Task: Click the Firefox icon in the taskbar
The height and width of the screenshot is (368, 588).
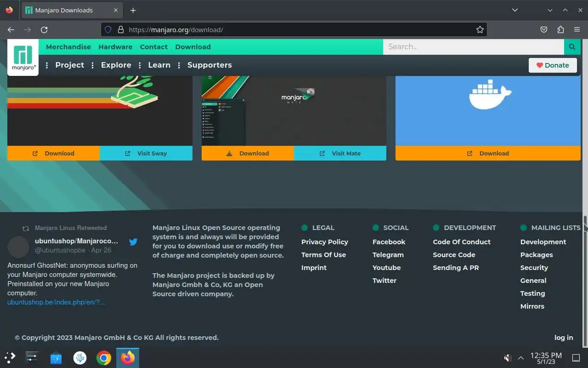Action: click(x=128, y=357)
